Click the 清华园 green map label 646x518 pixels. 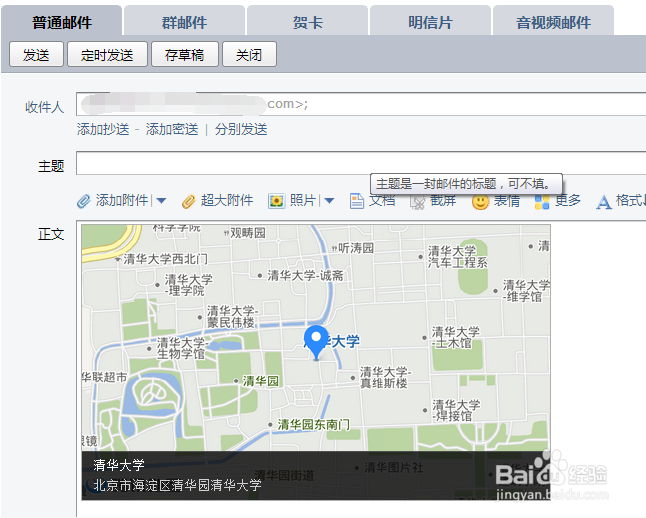click(261, 381)
